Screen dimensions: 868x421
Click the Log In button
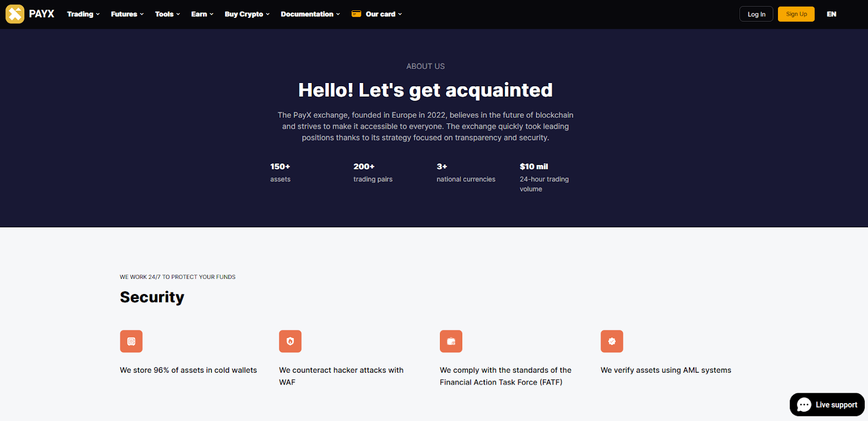[756, 14]
